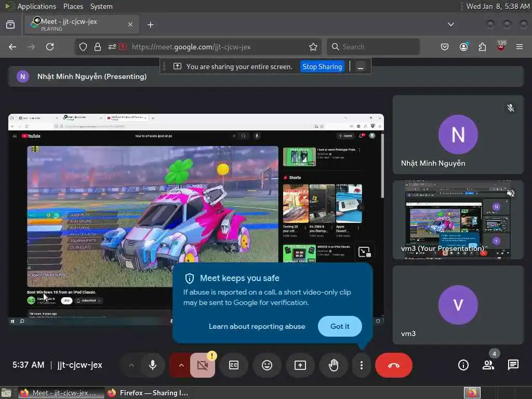The height and width of the screenshot is (399, 532).
Task: Click screen sharing indicator in address bar
Action: [123, 47]
